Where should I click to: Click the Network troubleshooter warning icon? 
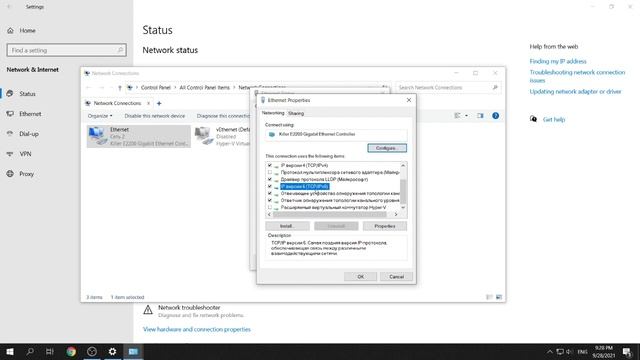point(148,310)
